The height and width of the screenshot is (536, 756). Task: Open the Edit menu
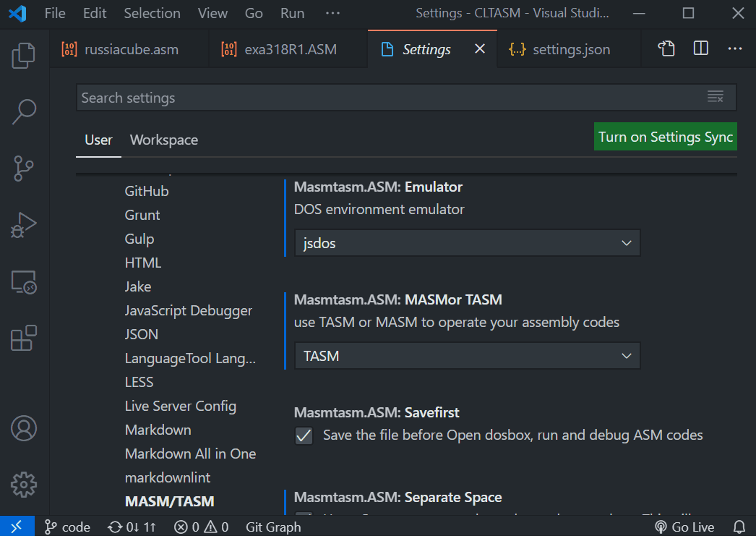coord(95,13)
